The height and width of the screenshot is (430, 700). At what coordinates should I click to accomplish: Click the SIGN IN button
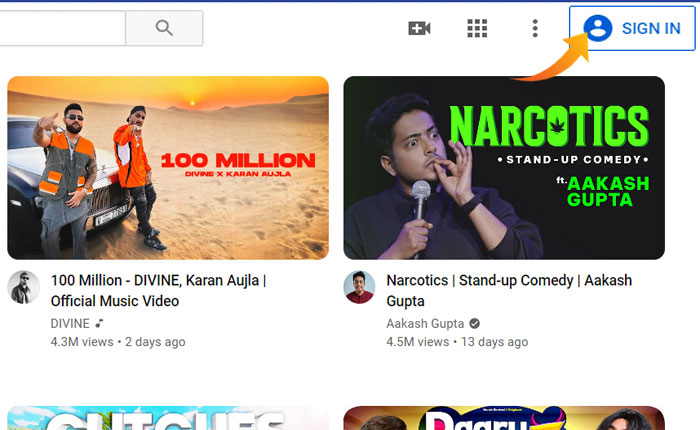[632, 28]
